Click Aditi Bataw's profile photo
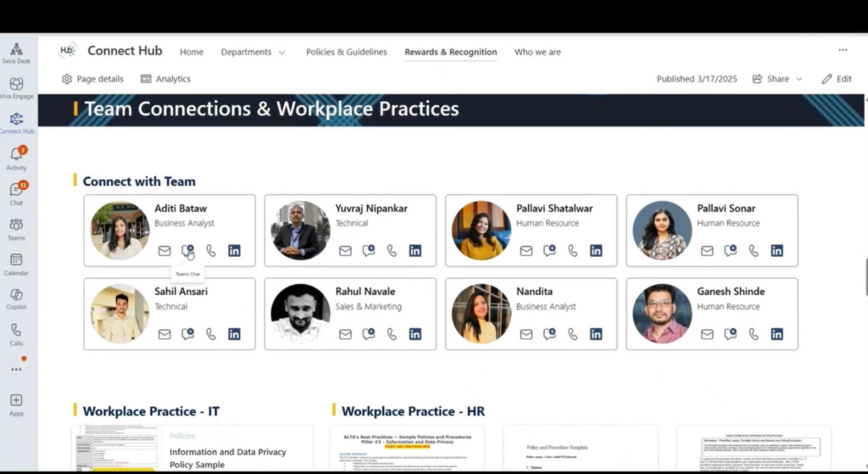Screen dimensions: 868x474 (120, 231)
